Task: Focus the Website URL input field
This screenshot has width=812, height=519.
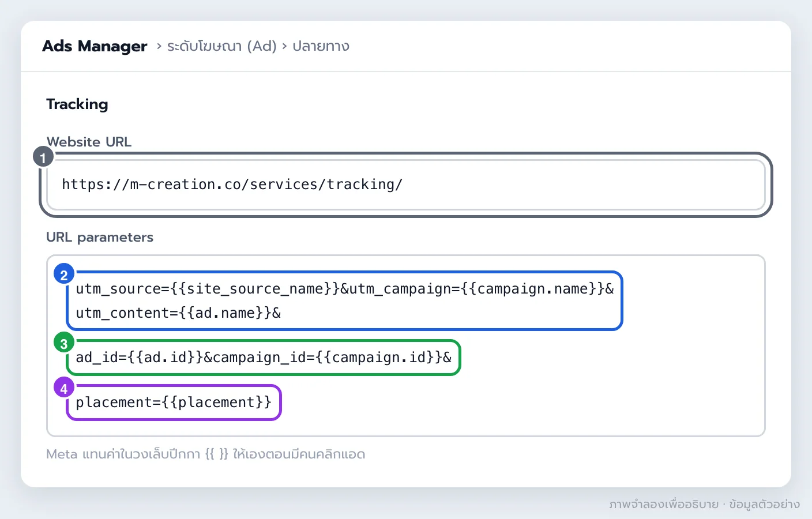Action: tap(405, 185)
